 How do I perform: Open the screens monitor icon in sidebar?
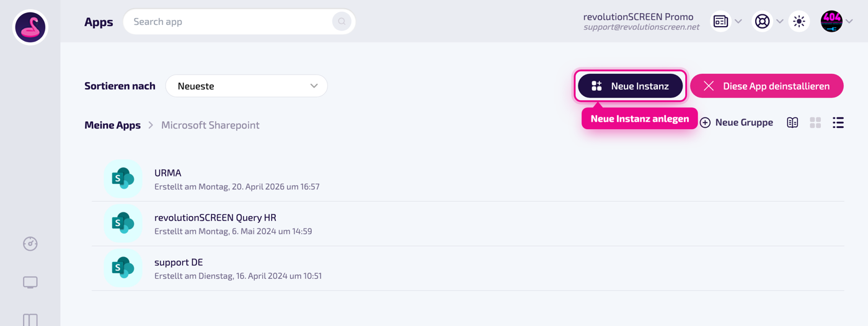tap(30, 283)
